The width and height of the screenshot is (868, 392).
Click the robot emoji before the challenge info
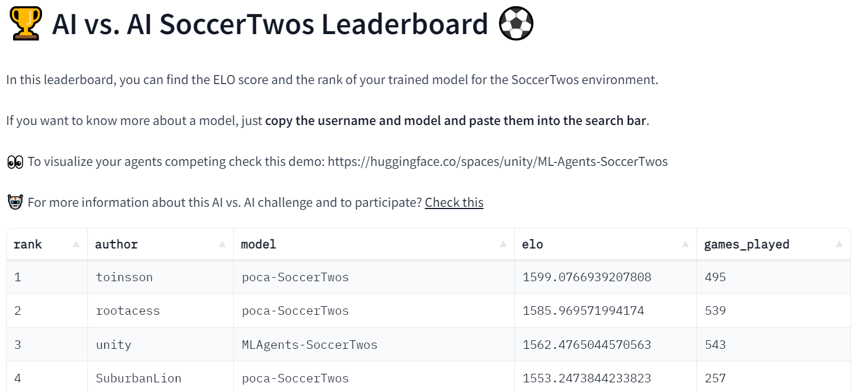point(14,202)
